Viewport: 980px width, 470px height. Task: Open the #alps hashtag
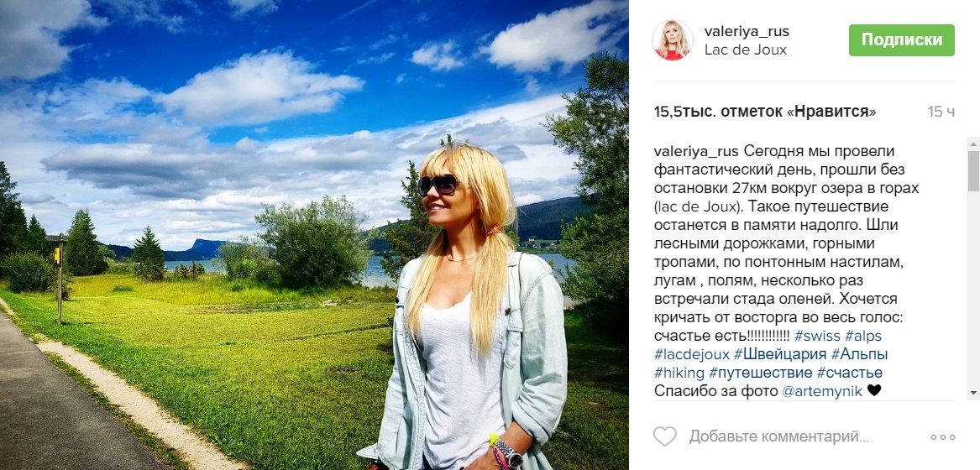tap(863, 337)
